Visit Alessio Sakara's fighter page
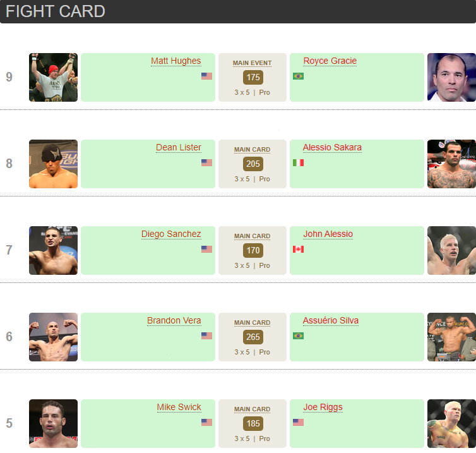The width and height of the screenshot is (476, 453). pyautogui.click(x=332, y=148)
